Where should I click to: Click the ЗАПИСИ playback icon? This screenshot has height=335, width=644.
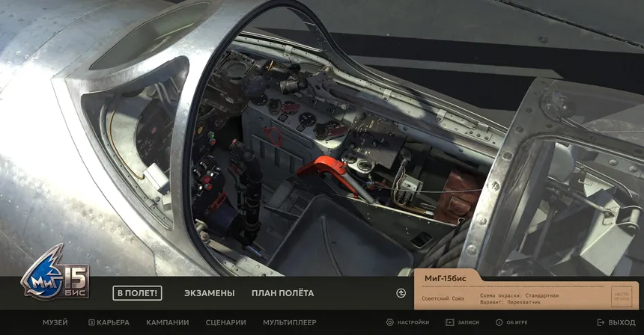449,322
